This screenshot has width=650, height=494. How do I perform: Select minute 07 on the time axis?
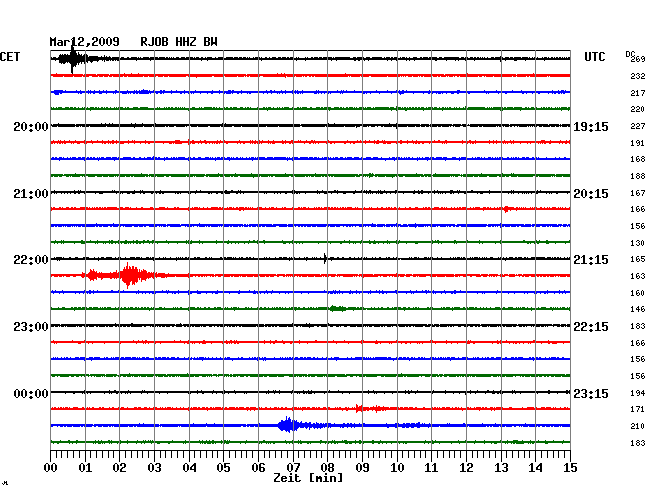coord(293,468)
